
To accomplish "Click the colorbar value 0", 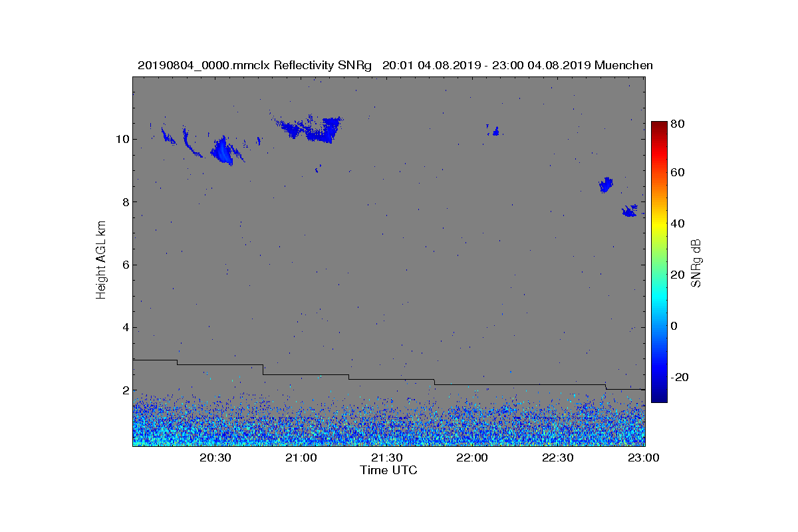I will [675, 326].
